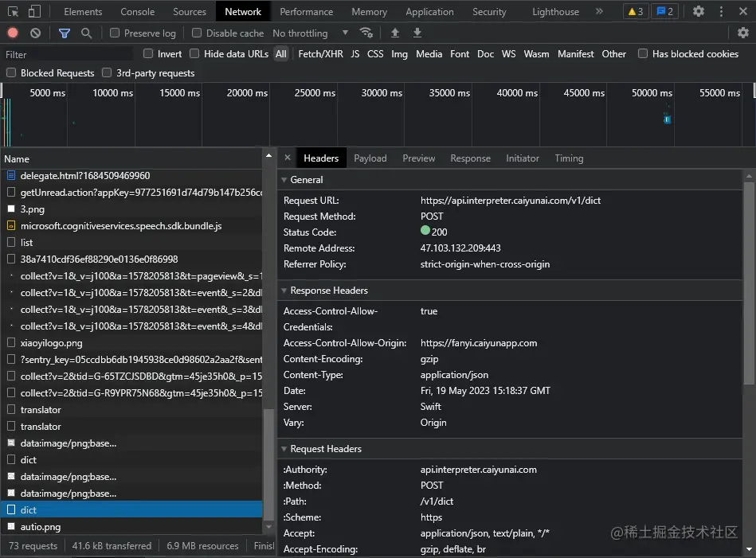Enable the Preserve log checkbox
756x558 pixels.
115,33
